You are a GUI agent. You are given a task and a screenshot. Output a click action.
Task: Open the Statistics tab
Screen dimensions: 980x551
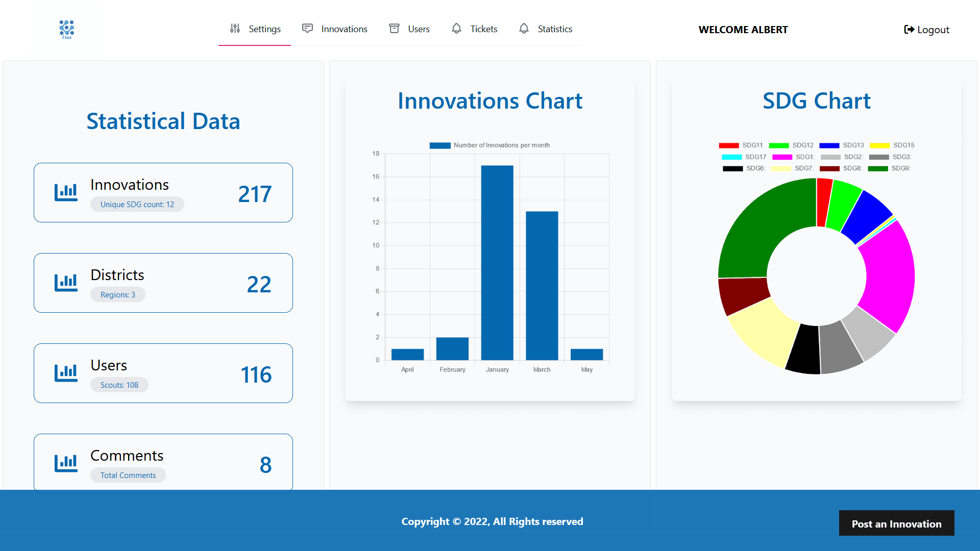(545, 29)
